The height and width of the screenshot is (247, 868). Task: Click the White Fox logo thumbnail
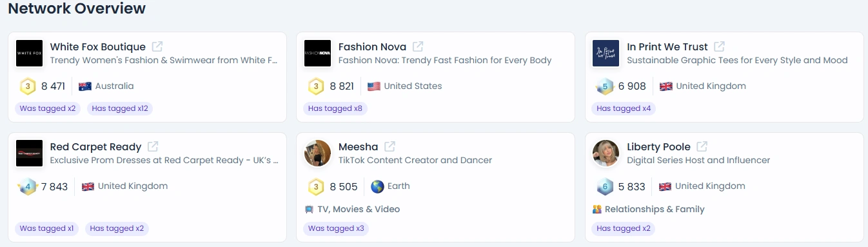tap(29, 53)
